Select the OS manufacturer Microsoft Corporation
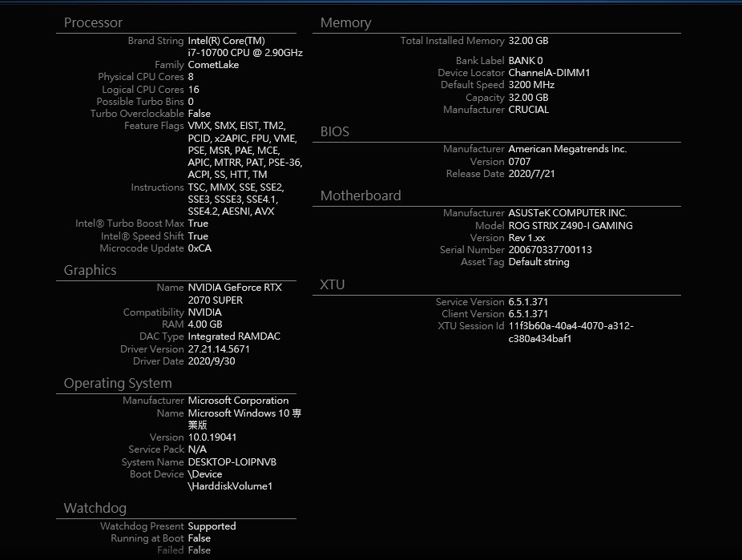Viewport: 742px width, 560px height. [238, 401]
